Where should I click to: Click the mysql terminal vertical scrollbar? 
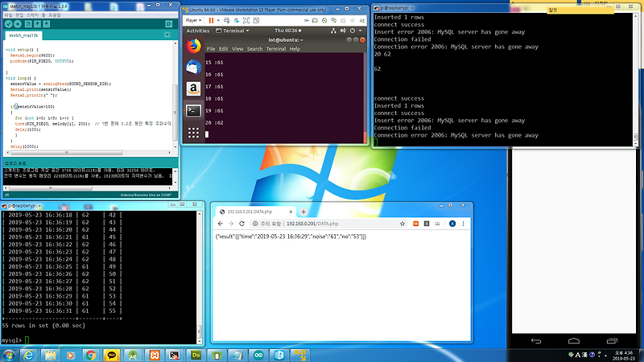200,277
